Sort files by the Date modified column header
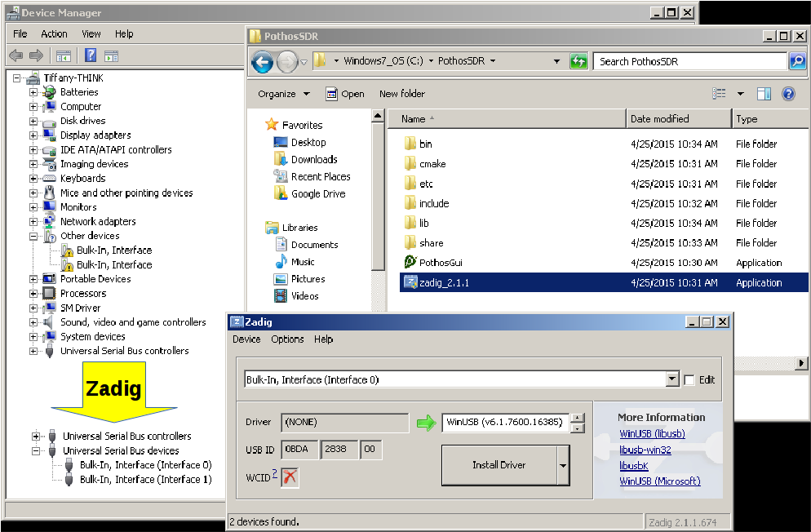Image resolution: width=811 pixels, height=532 pixels. [679, 119]
